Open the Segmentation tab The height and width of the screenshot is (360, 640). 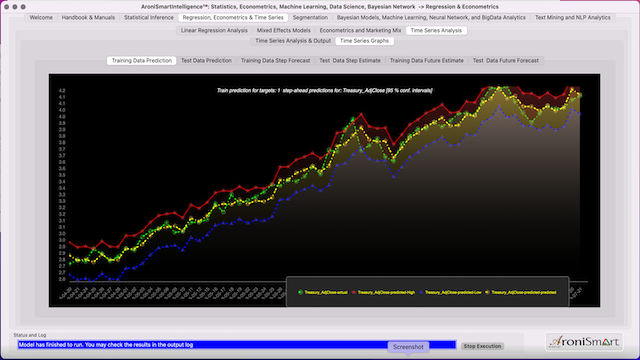tap(310, 18)
